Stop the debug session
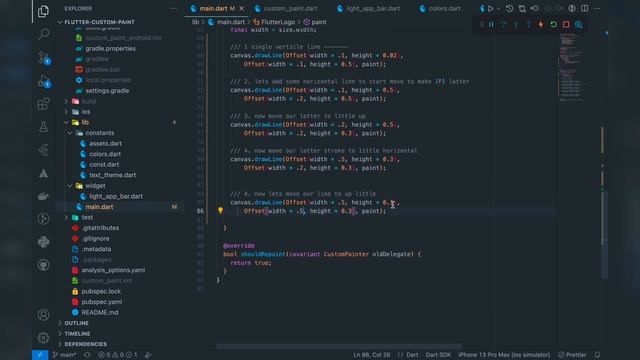 pyautogui.click(x=566, y=24)
